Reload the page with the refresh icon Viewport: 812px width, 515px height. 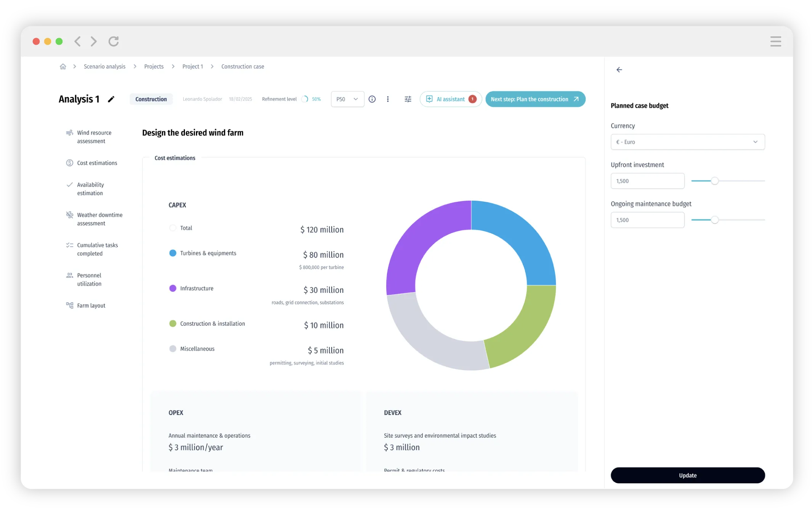pos(114,41)
